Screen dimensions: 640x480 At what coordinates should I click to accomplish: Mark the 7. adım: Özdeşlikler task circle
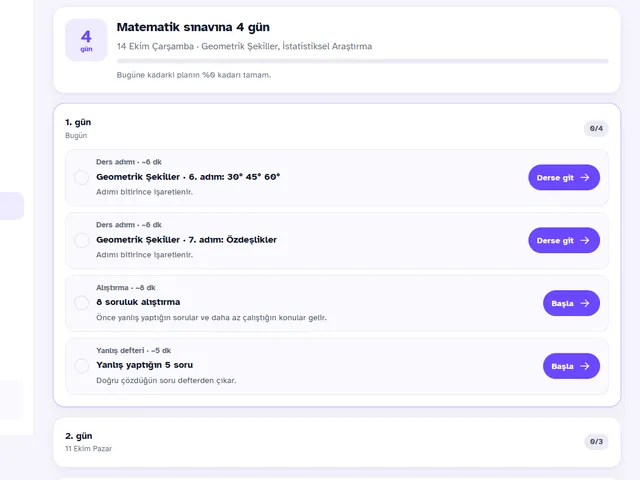click(82, 240)
